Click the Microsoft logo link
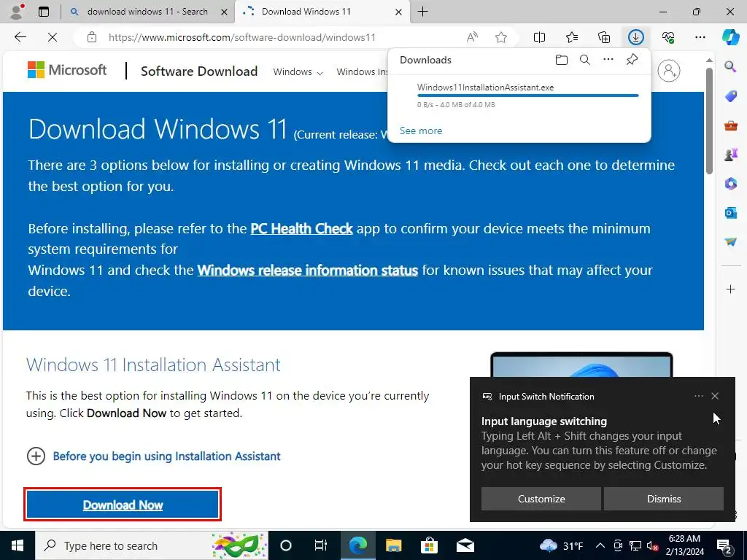747x560 pixels. point(67,70)
